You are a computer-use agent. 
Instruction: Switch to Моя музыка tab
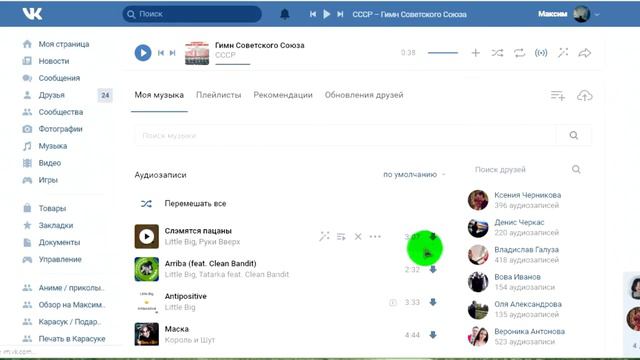[x=159, y=95]
